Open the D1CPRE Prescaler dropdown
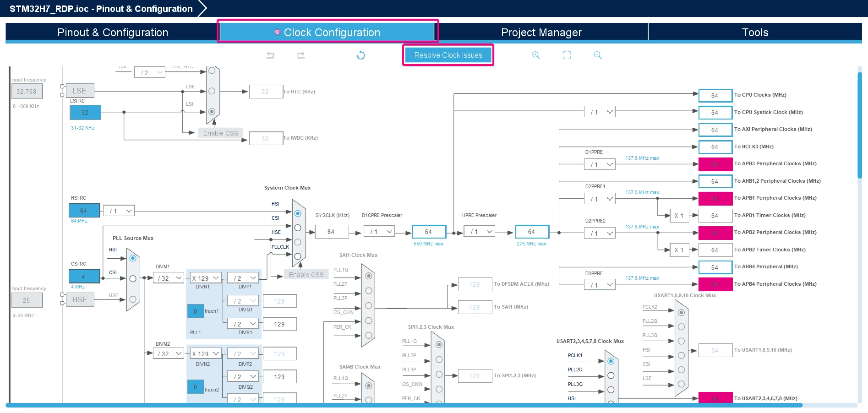 [379, 232]
